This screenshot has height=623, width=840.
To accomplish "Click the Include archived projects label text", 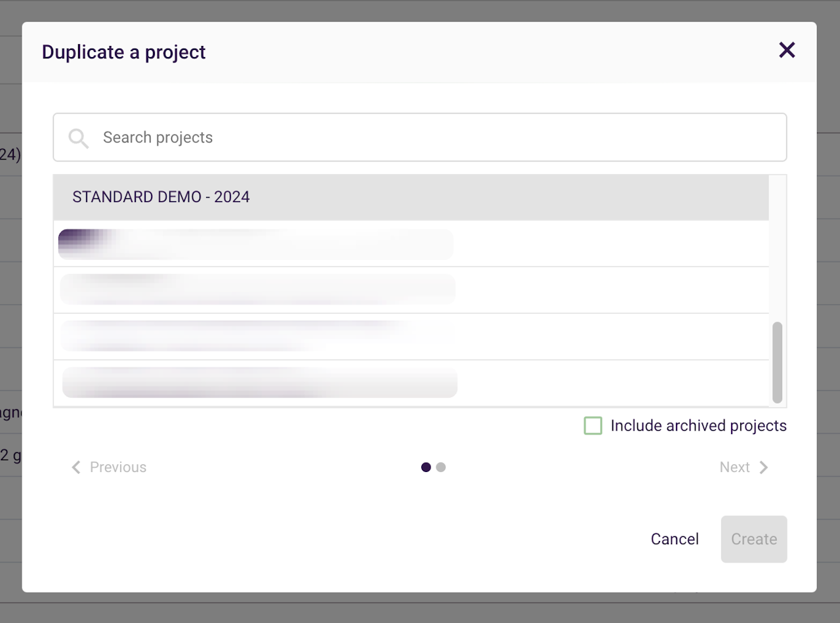I will tap(698, 425).
